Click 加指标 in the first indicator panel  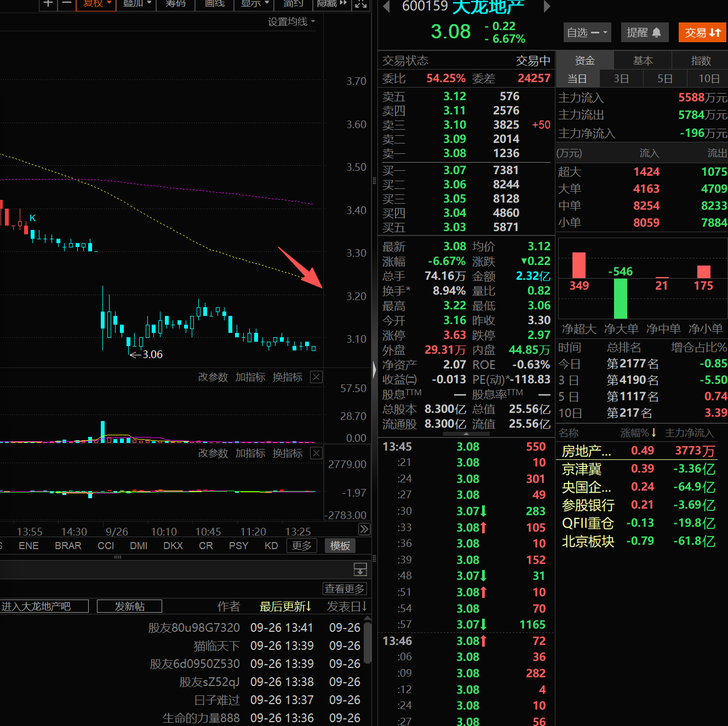(x=250, y=377)
